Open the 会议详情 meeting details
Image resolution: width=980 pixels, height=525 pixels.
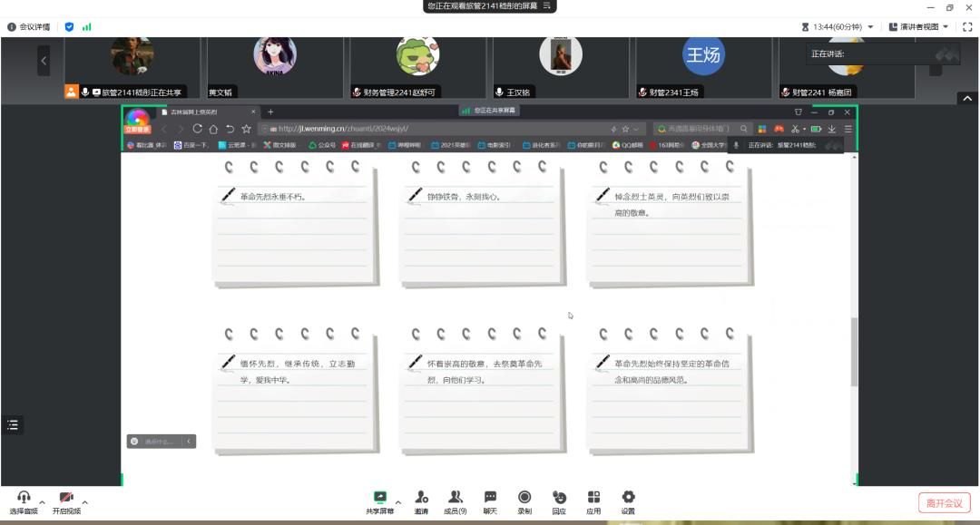click(x=29, y=27)
